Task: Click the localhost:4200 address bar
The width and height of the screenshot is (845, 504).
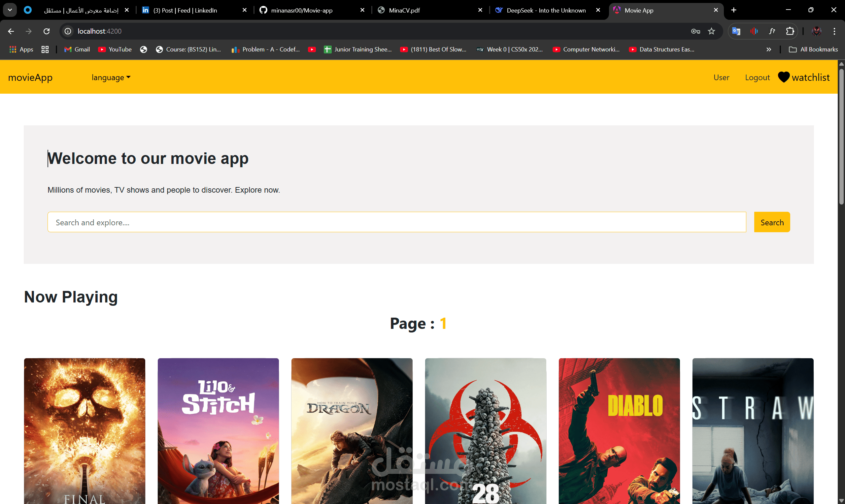Action: [374, 31]
